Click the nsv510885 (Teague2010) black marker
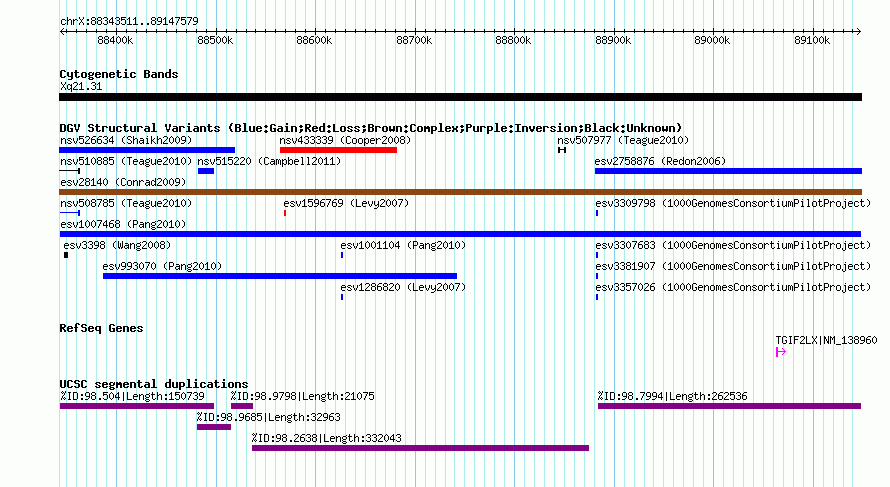Screen dimensions: 890x487 (70, 171)
